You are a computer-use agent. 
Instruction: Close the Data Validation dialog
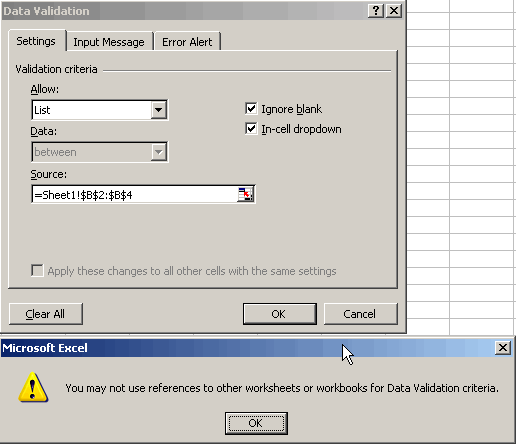point(394,11)
